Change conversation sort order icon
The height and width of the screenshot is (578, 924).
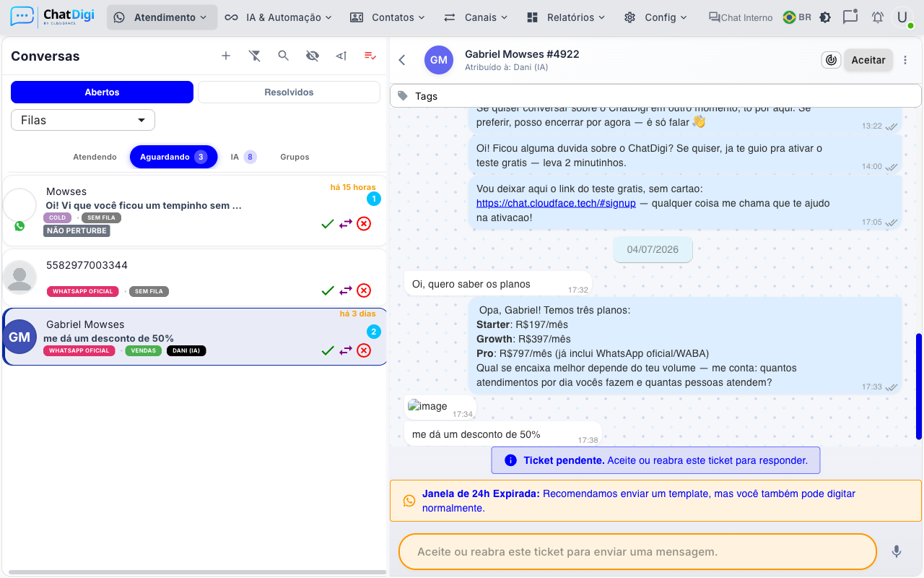[341, 56]
